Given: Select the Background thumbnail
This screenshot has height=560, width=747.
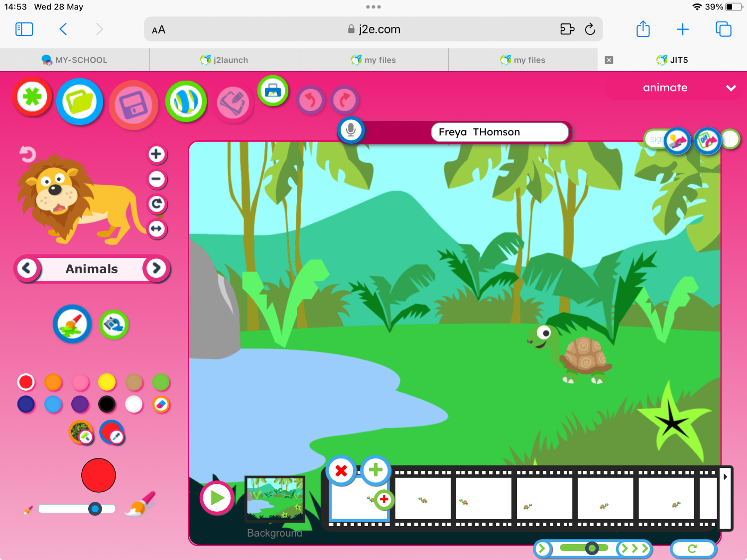Looking at the screenshot, I should tap(275, 499).
